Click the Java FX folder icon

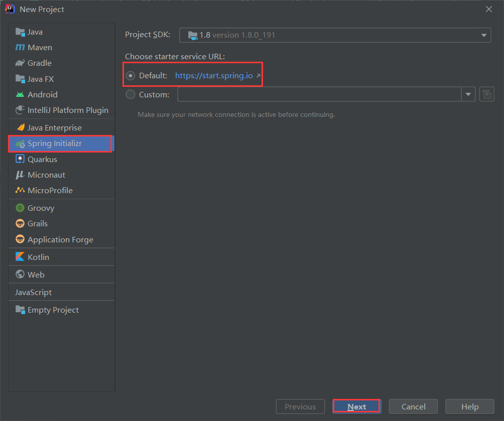point(20,79)
